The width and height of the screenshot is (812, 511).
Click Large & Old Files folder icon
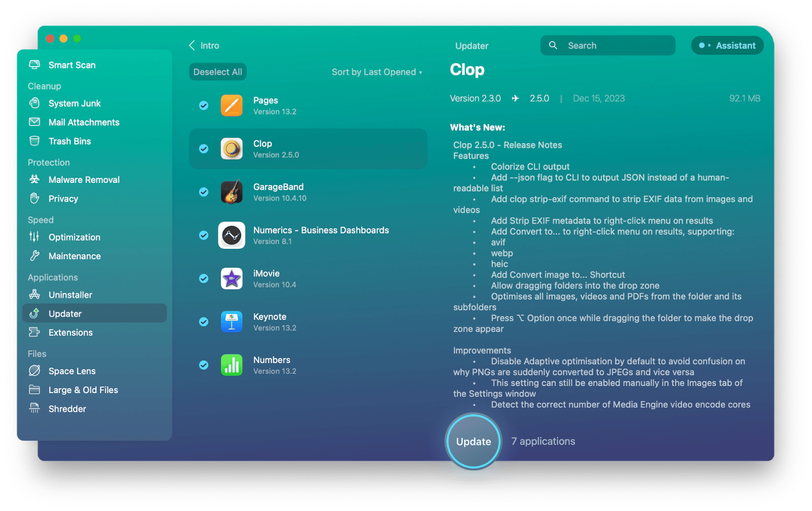(35, 390)
